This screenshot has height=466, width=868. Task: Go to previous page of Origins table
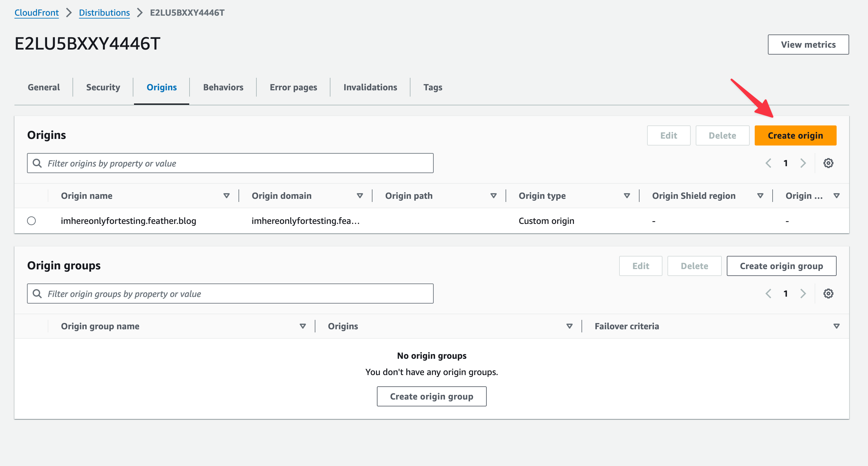(x=768, y=163)
